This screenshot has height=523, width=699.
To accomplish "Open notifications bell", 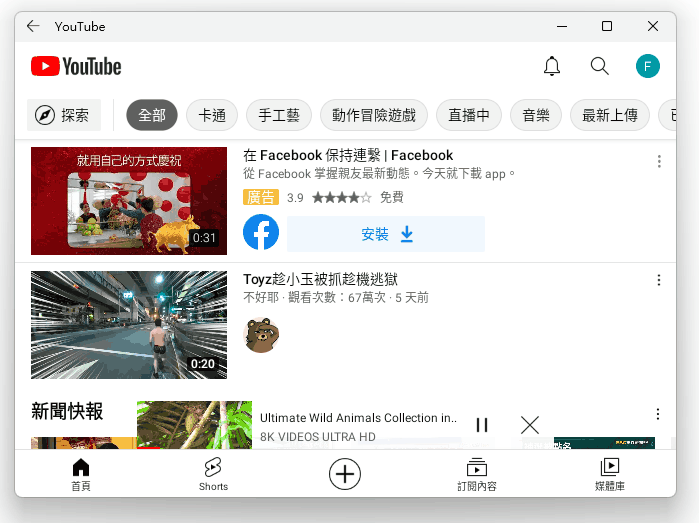I will 552,66.
